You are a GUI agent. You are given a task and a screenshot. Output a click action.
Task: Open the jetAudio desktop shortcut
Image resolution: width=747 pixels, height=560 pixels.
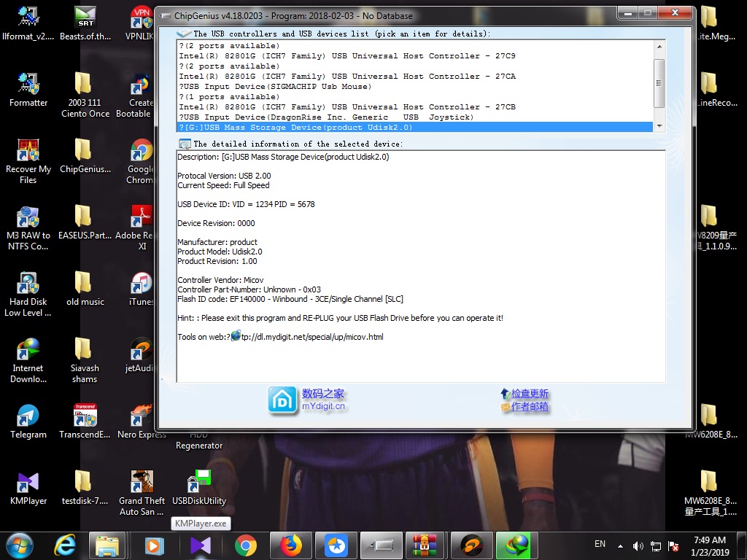click(140, 355)
